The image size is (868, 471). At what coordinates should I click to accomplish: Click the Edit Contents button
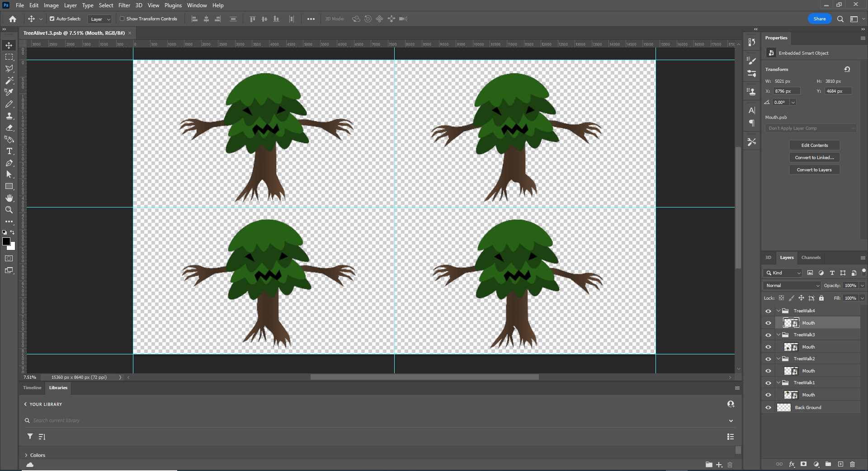(x=814, y=145)
